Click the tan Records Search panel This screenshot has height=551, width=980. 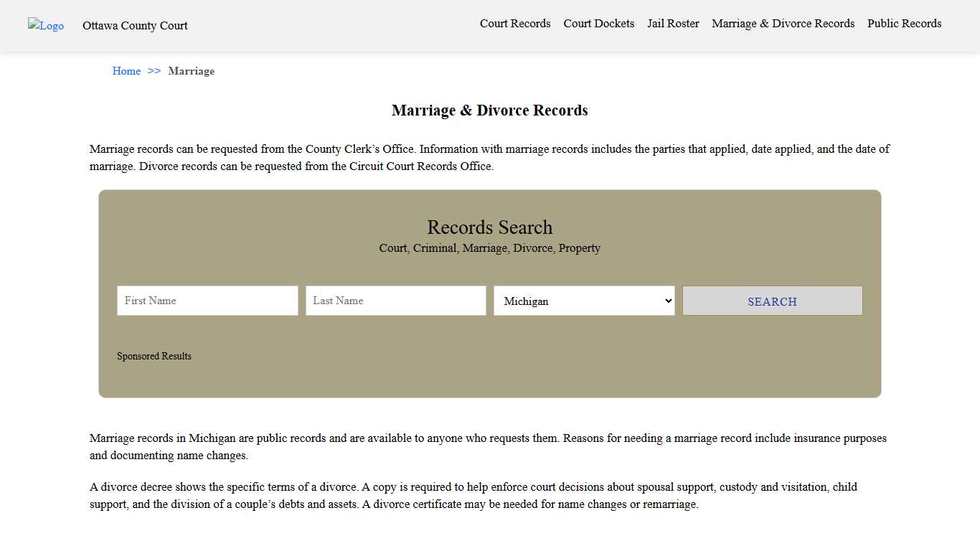[x=489, y=380]
